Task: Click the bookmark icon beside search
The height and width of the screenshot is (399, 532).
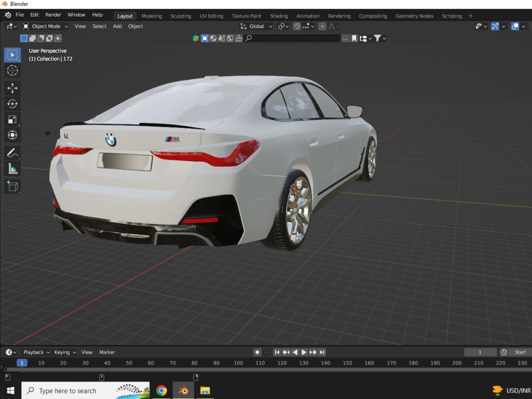Action: click(354, 38)
